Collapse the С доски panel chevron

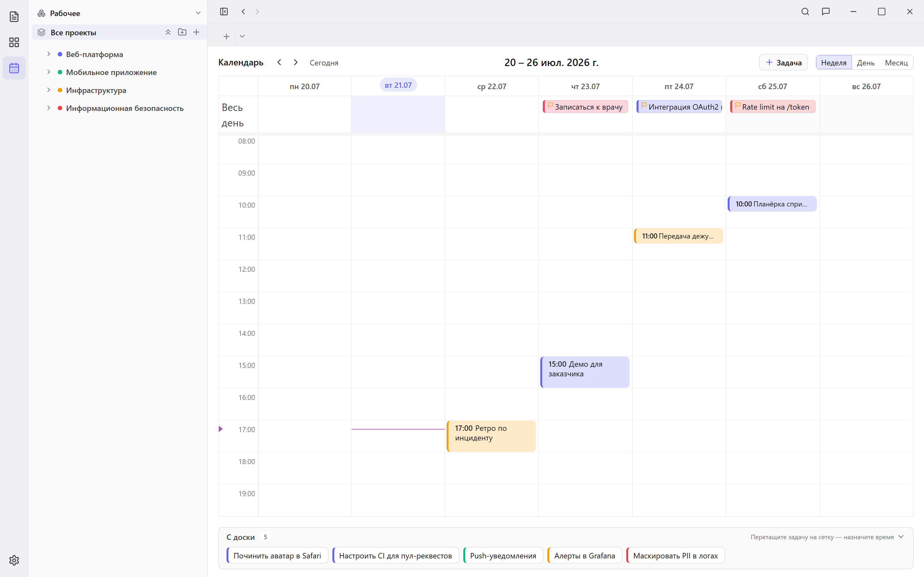[901, 537]
